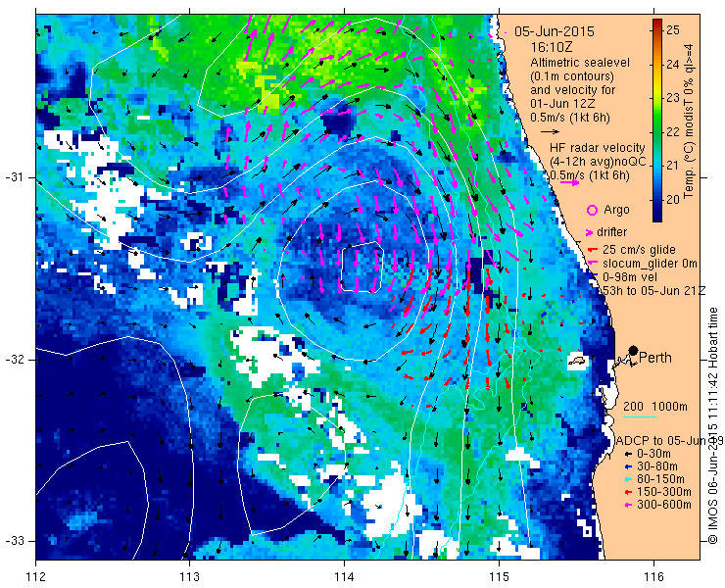Screen dimensions: 725x588
Task: Click the cyan bathymetry legend line
Action: tap(640, 416)
